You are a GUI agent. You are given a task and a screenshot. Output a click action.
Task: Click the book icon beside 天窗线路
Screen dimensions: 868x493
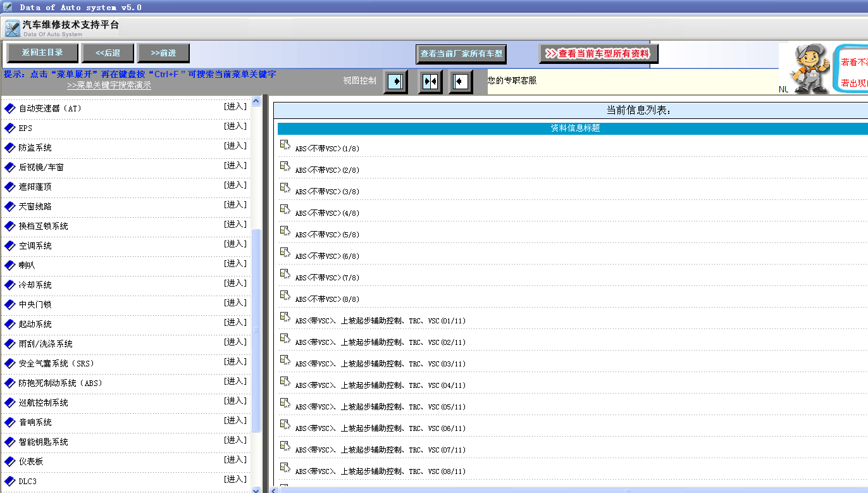9,206
